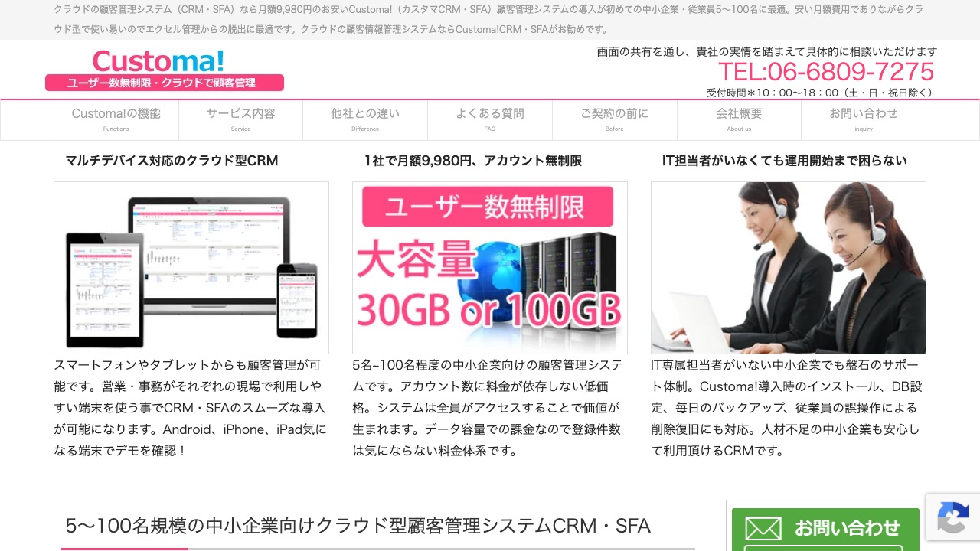The image size is (980, 551).
Task: Open the サービス内容 menu item
Action: pos(240,120)
